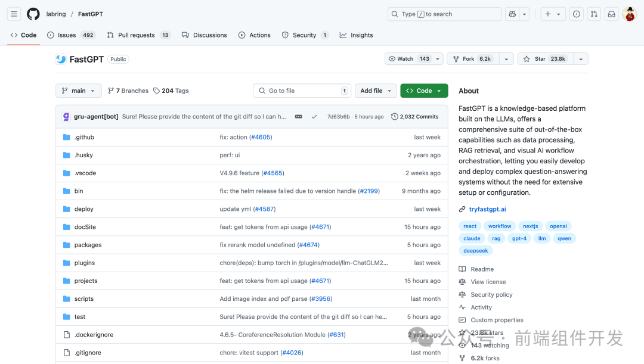This screenshot has height=364, width=644.
Task: Open the green Code dropdown button
Action: 424,91
